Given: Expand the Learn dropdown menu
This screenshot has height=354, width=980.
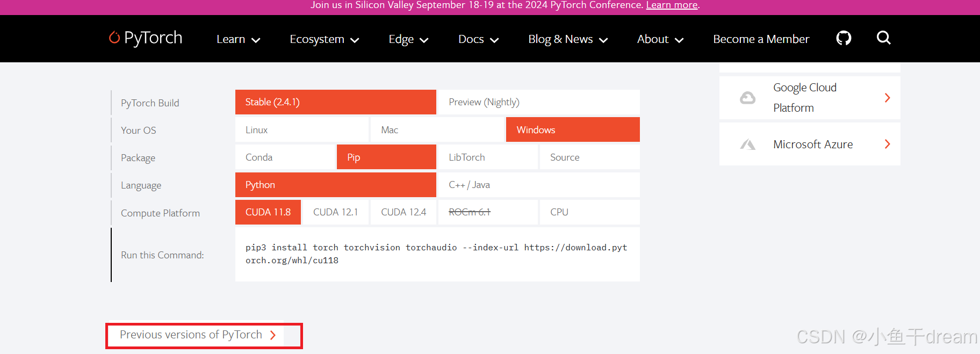Looking at the screenshot, I should [x=238, y=39].
